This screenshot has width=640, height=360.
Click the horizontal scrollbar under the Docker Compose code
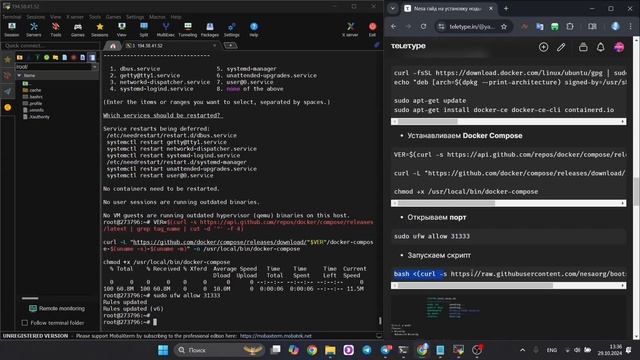[x=509, y=203]
